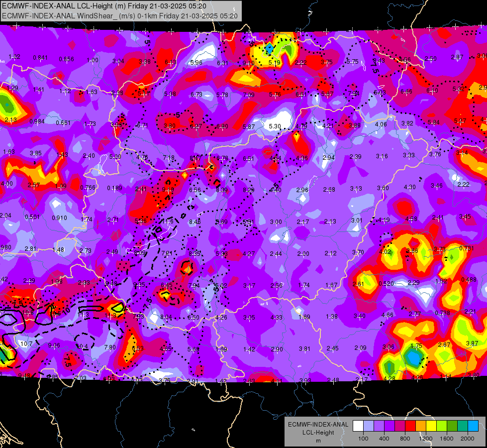The height and width of the screenshot is (448, 487).
Task: Click the dark green legend swatch
Action: (x=452, y=426)
